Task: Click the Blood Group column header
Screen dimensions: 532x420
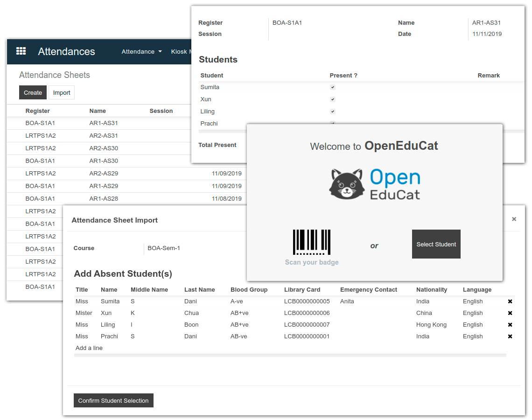Action: click(x=249, y=290)
